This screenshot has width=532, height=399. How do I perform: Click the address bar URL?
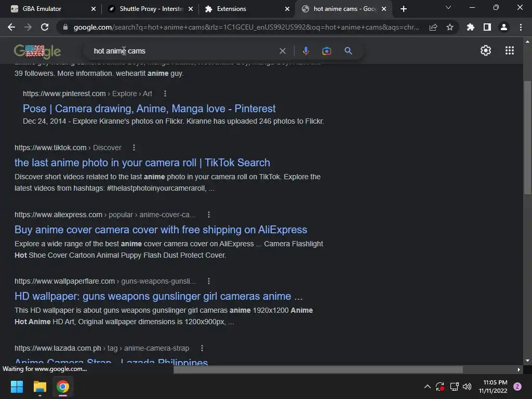pos(246,27)
